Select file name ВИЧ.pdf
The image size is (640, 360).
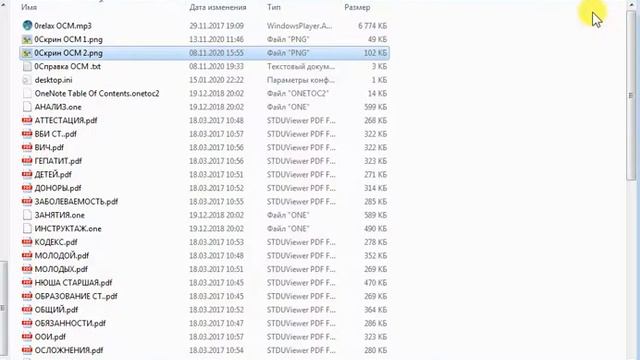[x=49, y=147]
